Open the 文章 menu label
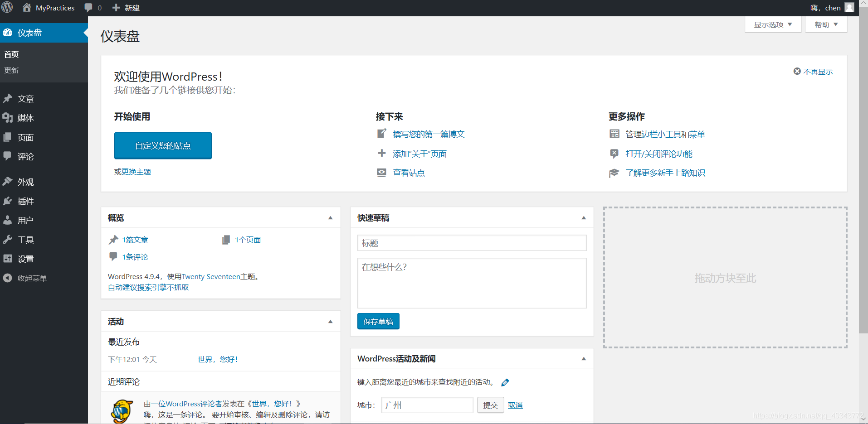 tap(25, 99)
